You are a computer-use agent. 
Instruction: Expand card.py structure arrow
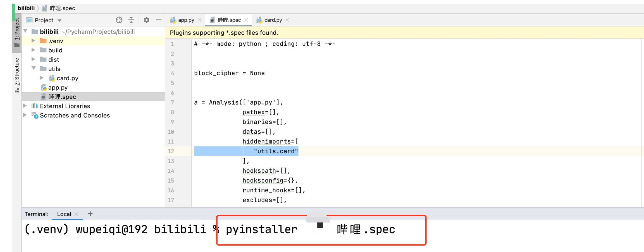[42, 78]
